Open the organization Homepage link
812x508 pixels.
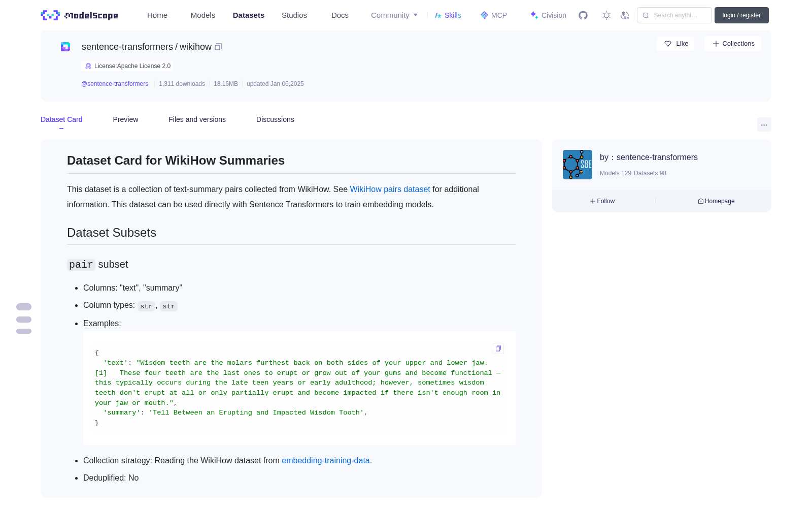click(716, 201)
